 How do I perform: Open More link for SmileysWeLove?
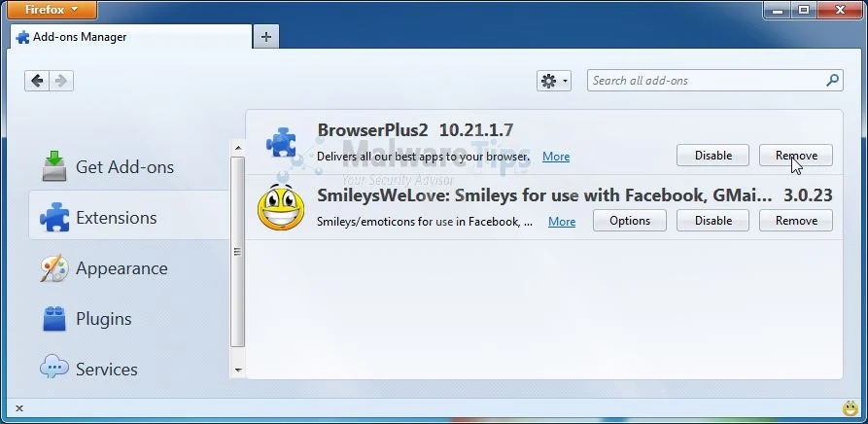click(x=561, y=222)
